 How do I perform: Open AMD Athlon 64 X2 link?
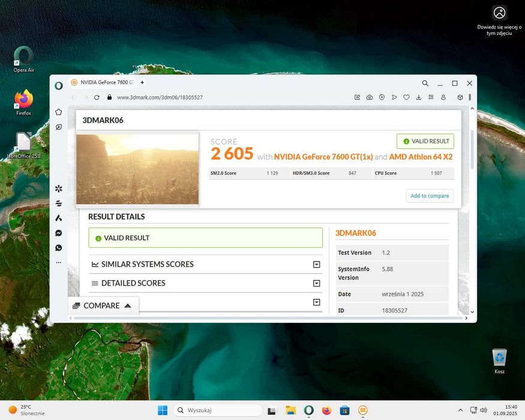(421, 157)
